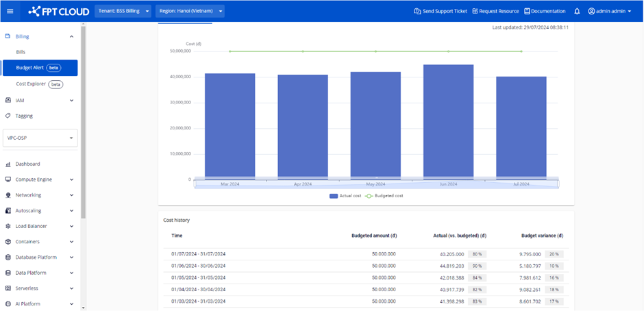
Task: Click the hamburger menu icon
Action: coord(10,11)
